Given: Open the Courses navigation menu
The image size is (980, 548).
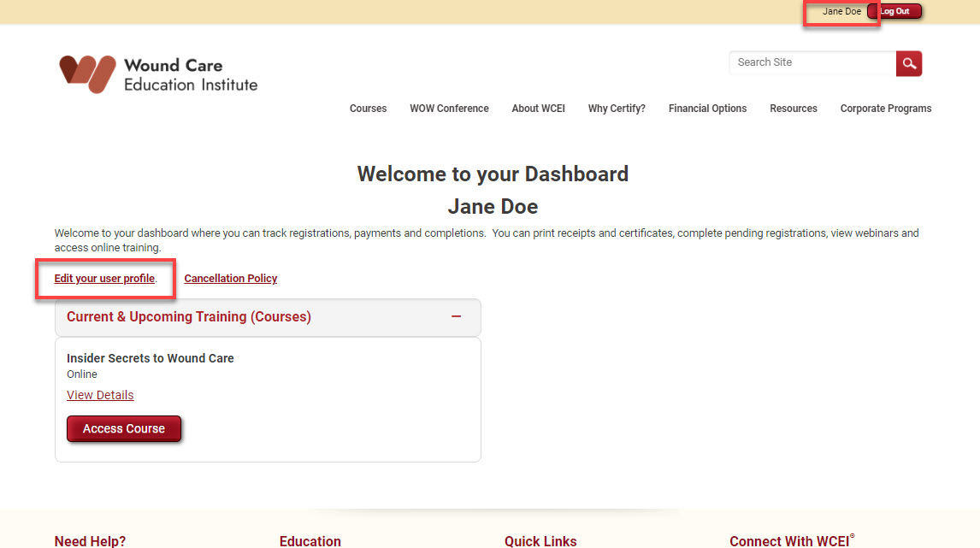Looking at the screenshot, I should [368, 109].
